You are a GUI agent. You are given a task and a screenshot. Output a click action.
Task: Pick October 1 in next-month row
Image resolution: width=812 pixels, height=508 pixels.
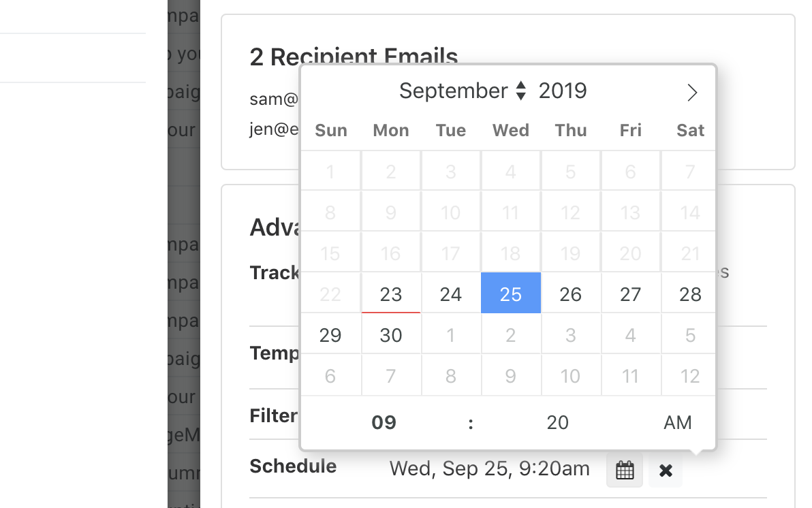(x=451, y=335)
